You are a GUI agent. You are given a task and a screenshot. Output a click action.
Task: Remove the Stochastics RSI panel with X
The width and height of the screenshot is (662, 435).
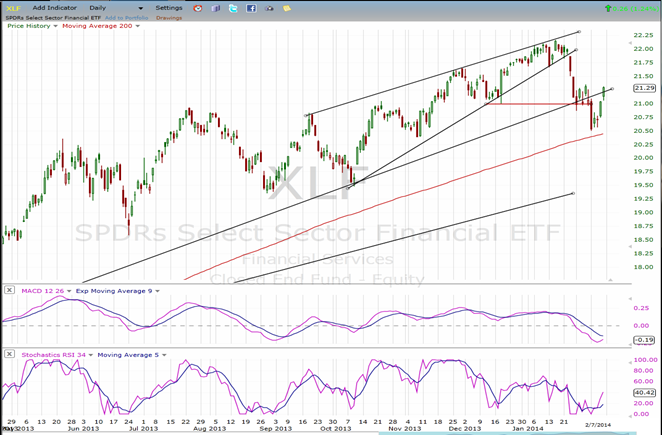point(9,354)
